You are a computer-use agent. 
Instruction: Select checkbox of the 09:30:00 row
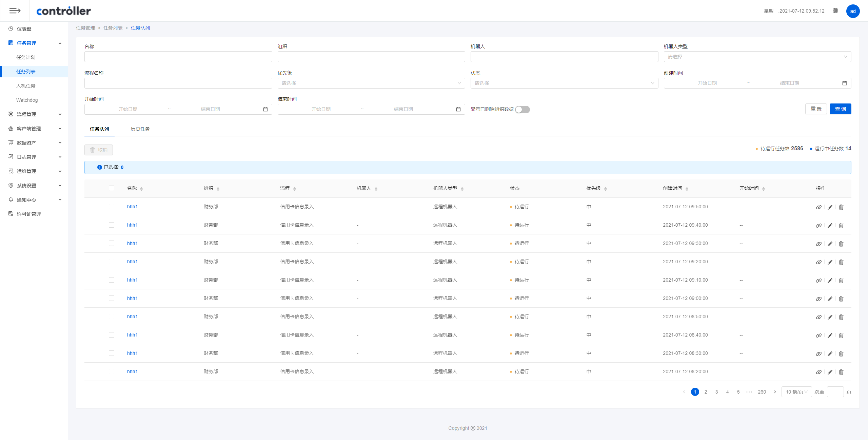[x=112, y=243]
